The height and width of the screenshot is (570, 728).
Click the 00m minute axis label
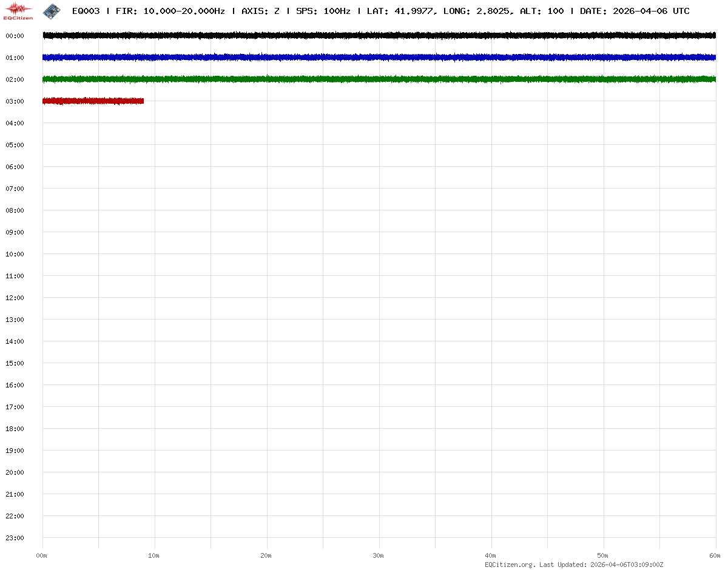42,555
